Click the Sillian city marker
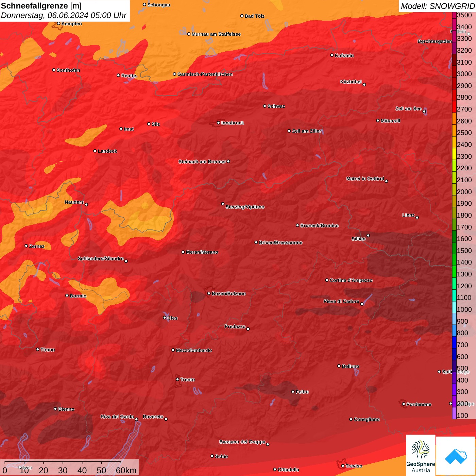 coord(368,235)
